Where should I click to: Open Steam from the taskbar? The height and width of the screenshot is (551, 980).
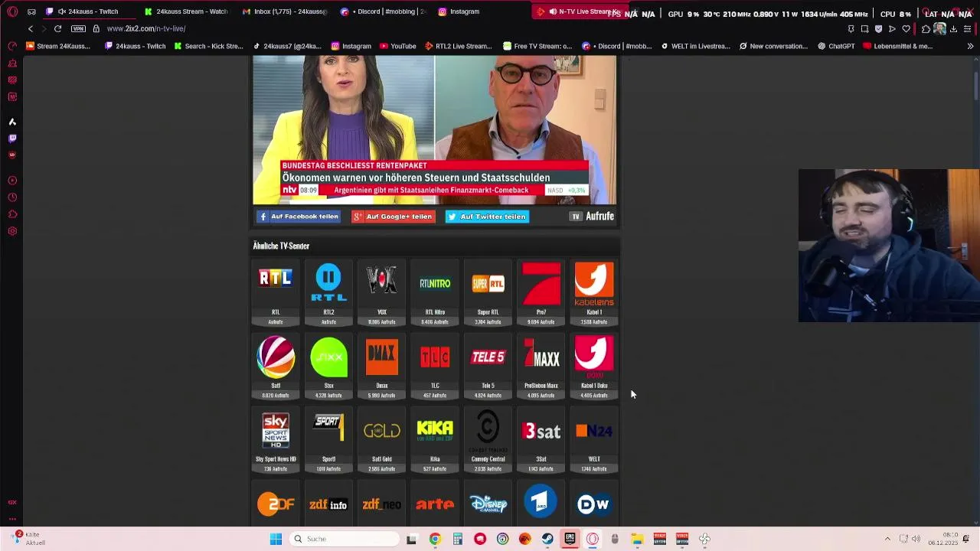547,539
